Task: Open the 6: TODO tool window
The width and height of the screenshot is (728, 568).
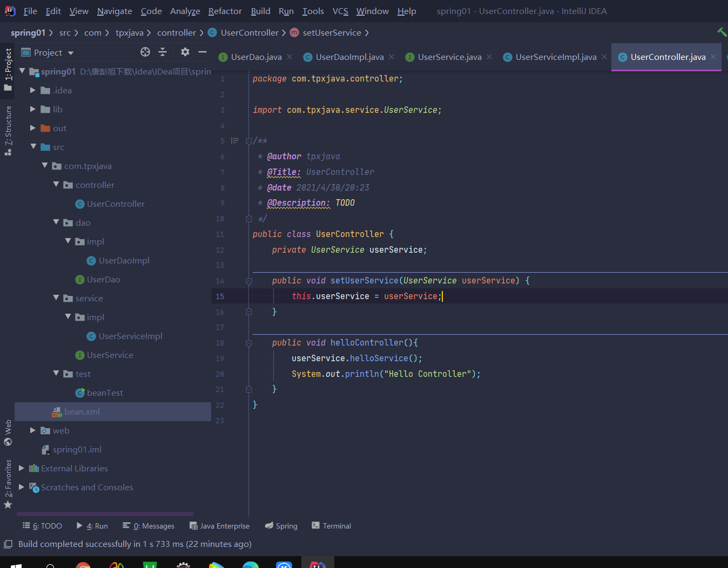Action: coord(42,526)
